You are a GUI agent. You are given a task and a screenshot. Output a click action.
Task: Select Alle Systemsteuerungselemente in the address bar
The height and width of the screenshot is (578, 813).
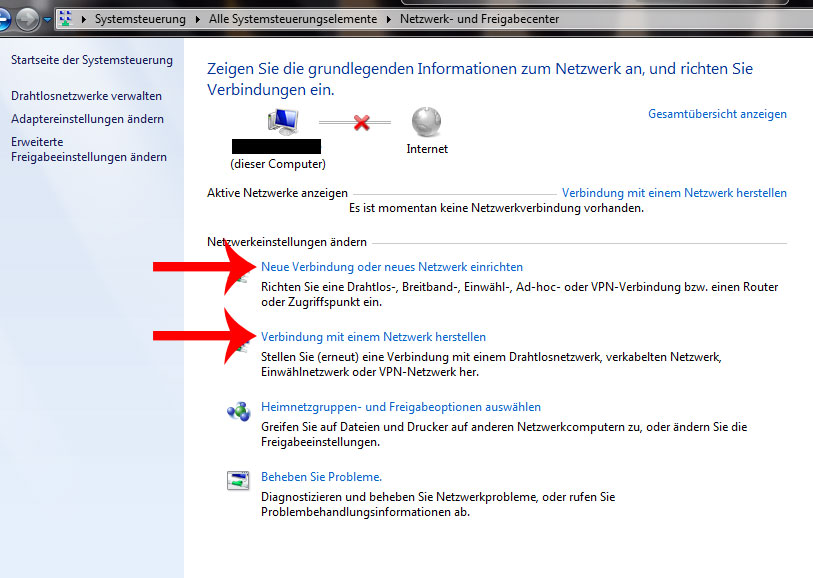pyautogui.click(x=292, y=19)
